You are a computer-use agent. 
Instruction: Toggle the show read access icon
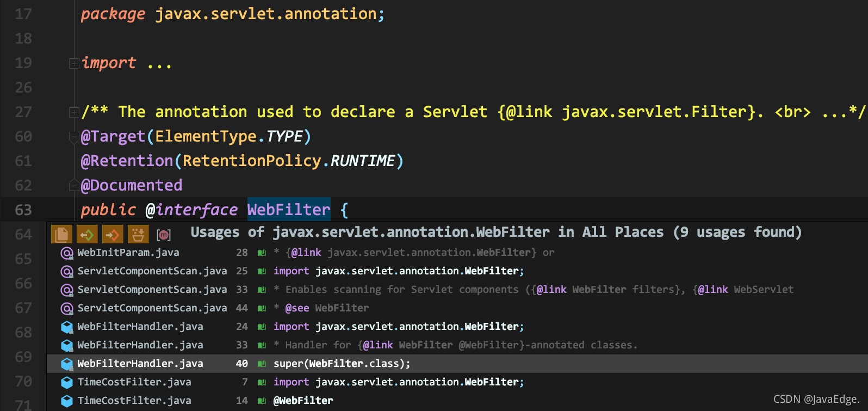87,235
